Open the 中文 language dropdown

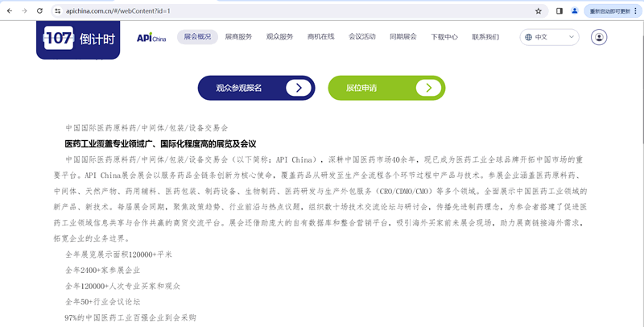(551, 37)
